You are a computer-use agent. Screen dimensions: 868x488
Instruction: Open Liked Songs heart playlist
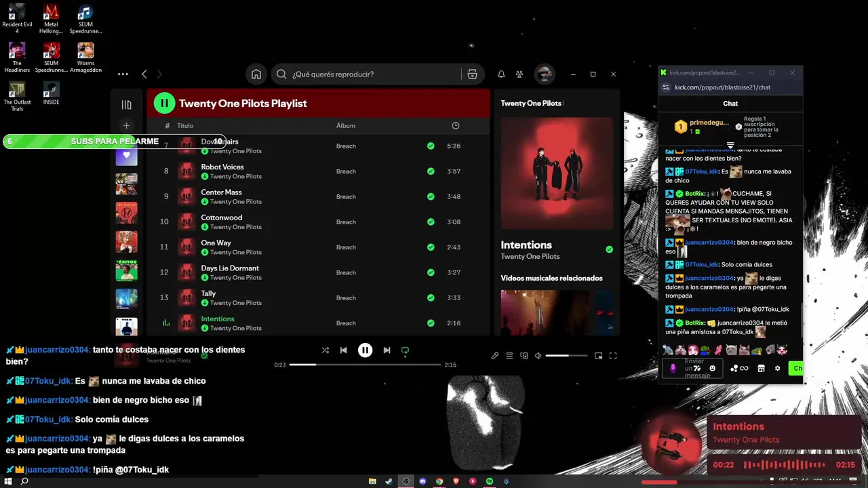tap(126, 156)
